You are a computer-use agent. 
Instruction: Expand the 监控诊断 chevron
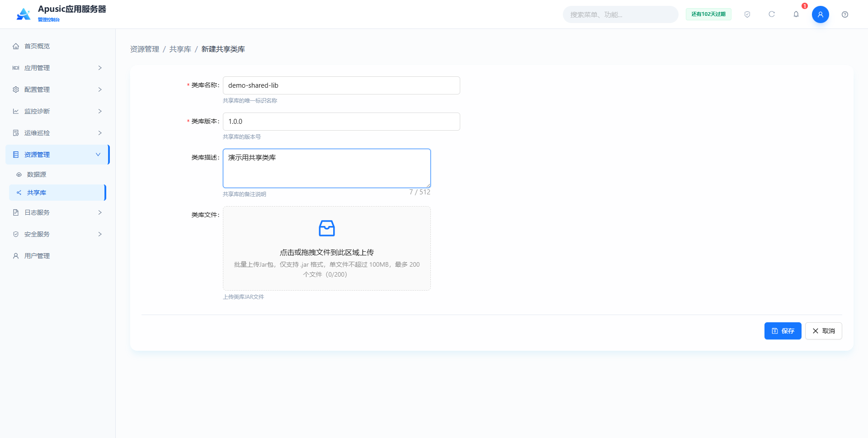100,111
